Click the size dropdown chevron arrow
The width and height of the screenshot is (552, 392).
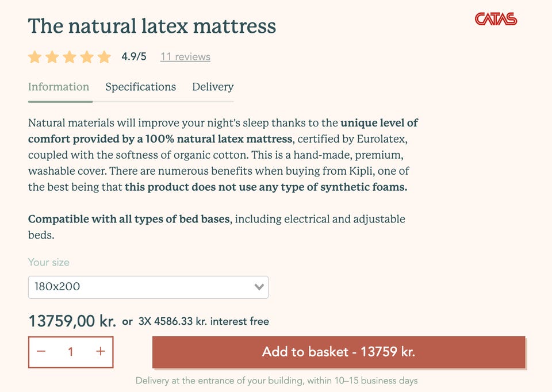click(259, 287)
